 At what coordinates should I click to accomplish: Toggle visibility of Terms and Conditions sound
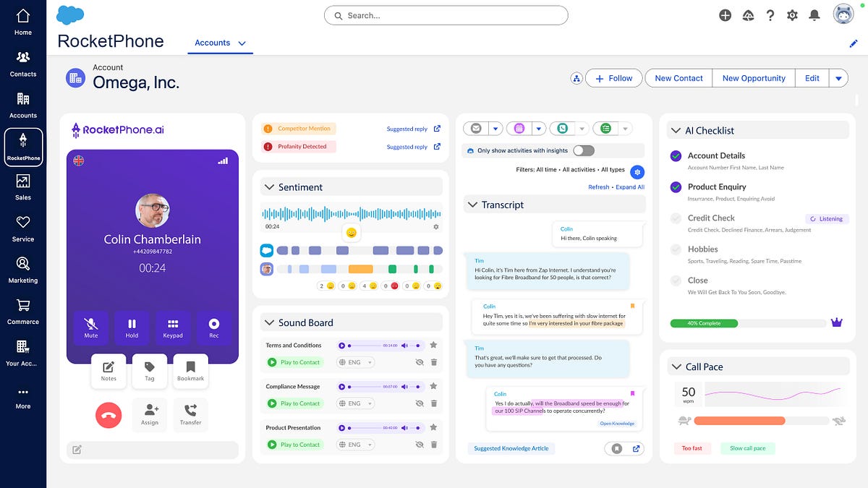[x=419, y=362]
